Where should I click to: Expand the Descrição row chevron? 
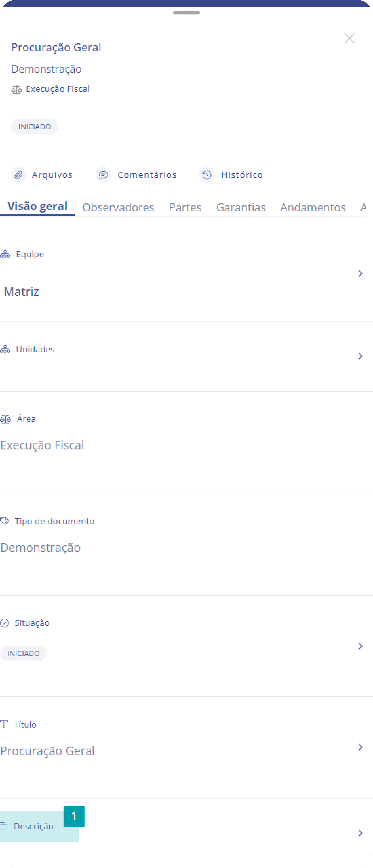[360, 833]
